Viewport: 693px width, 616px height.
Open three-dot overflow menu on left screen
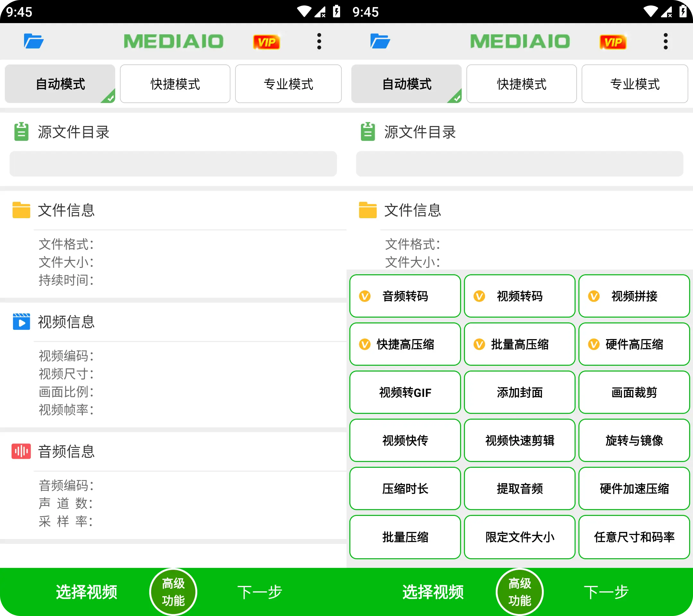coord(319,41)
